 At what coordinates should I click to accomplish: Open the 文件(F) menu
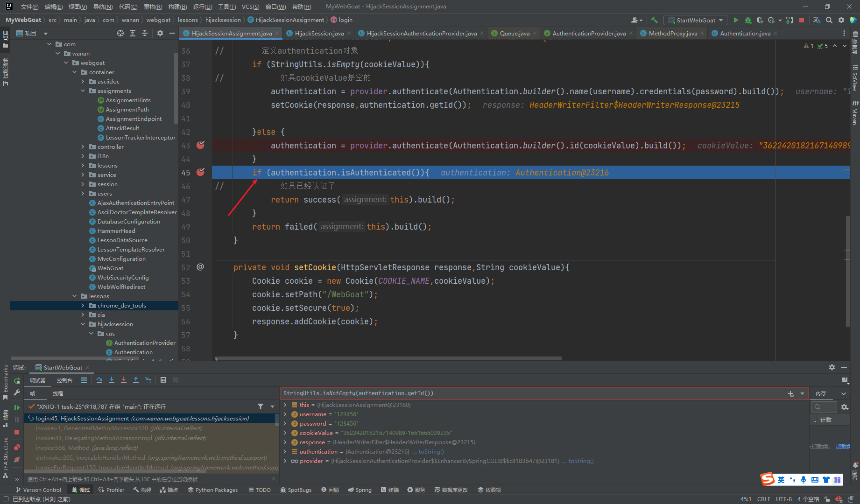(x=29, y=7)
